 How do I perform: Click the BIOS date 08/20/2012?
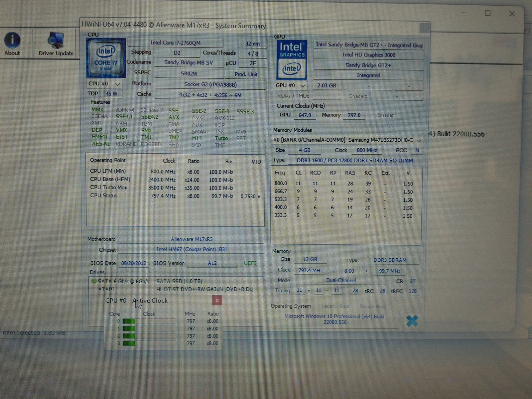point(133,263)
